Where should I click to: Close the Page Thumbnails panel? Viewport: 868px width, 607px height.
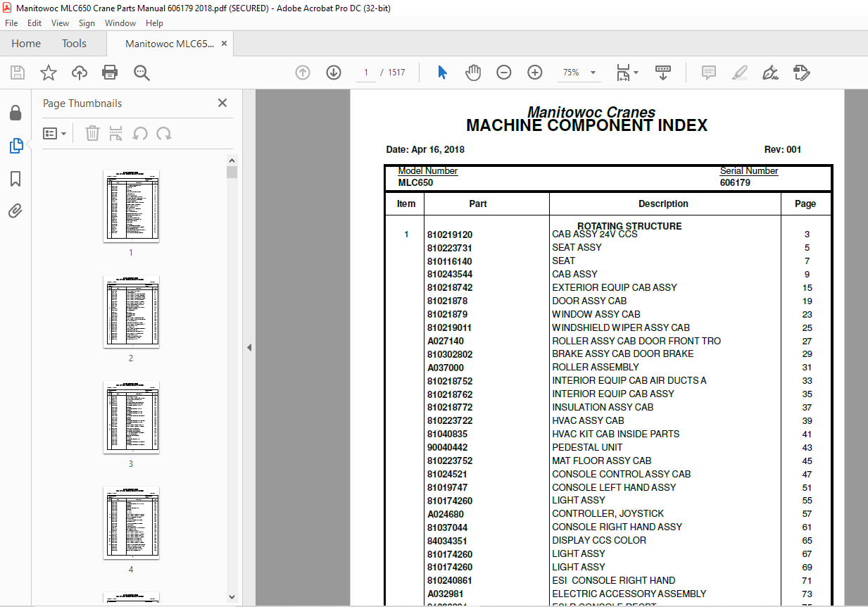[222, 103]
